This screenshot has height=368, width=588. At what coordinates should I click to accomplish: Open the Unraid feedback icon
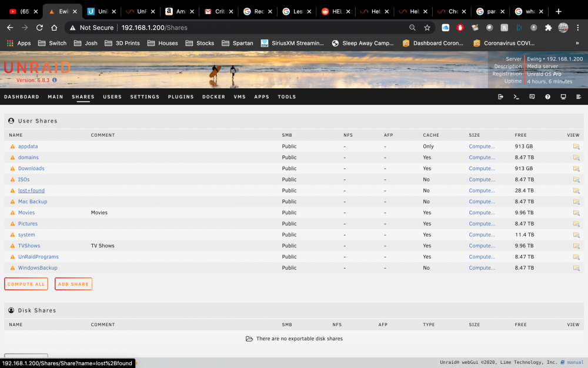[x=532, y=97]
